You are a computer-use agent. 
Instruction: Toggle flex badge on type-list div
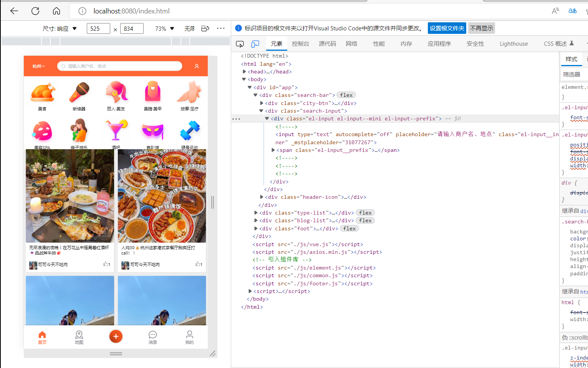[365, 213]
